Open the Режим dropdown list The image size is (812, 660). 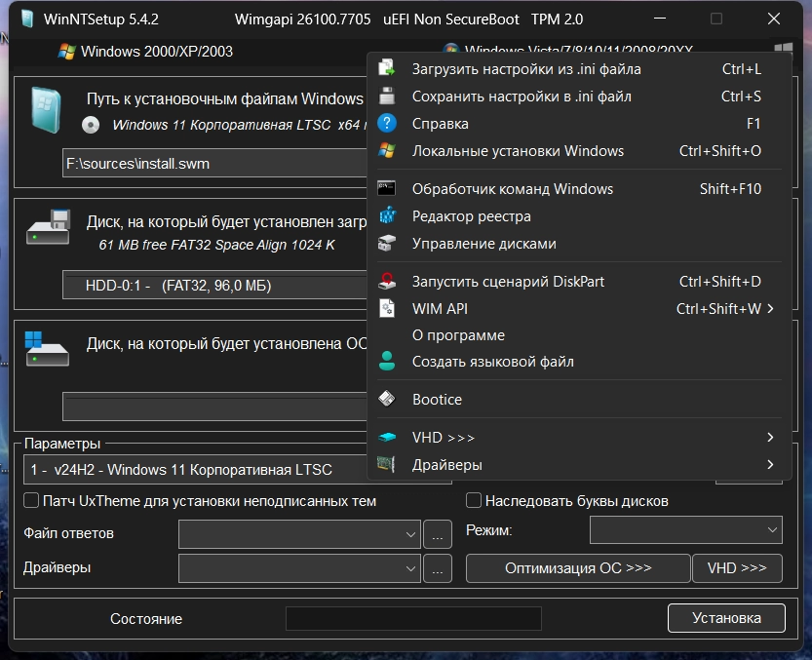(x=686, y=530)
